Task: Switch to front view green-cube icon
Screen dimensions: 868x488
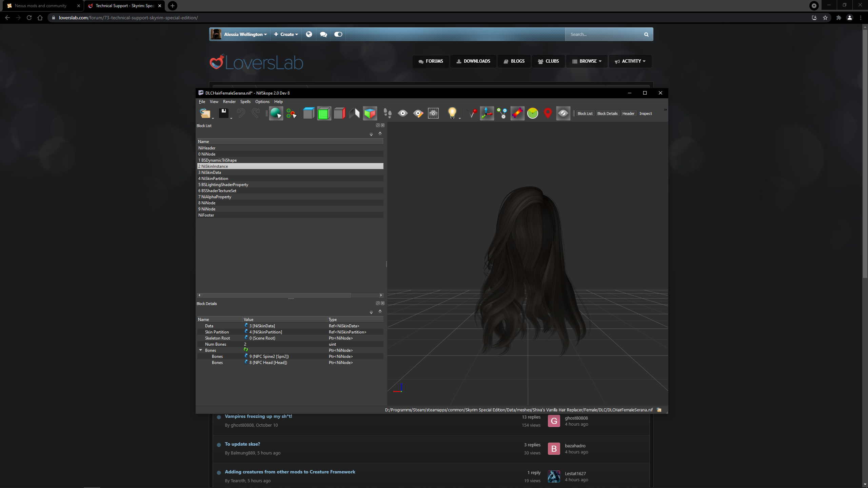Action: [324, 113]
